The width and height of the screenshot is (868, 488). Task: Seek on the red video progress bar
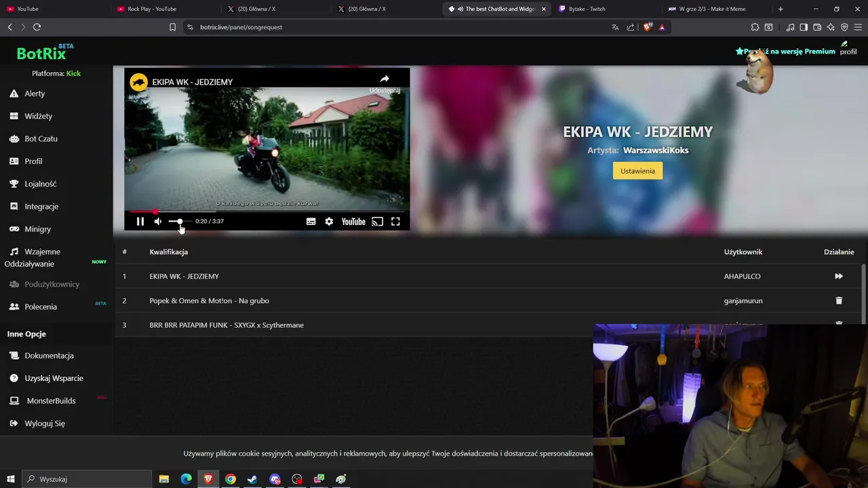(267, 211)
